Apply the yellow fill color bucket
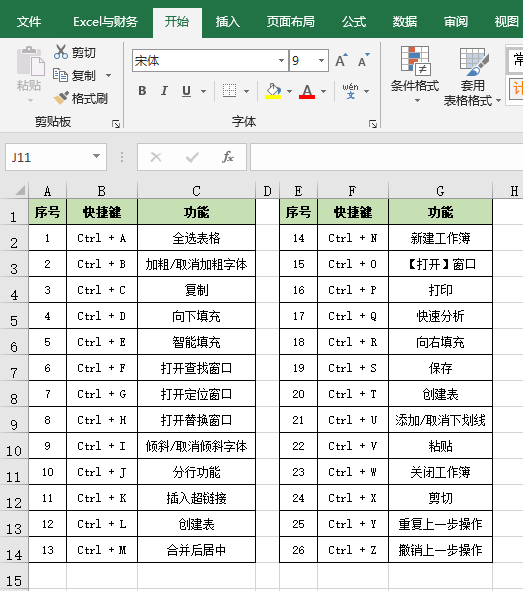The image size is (523, 591). [274, 91]
